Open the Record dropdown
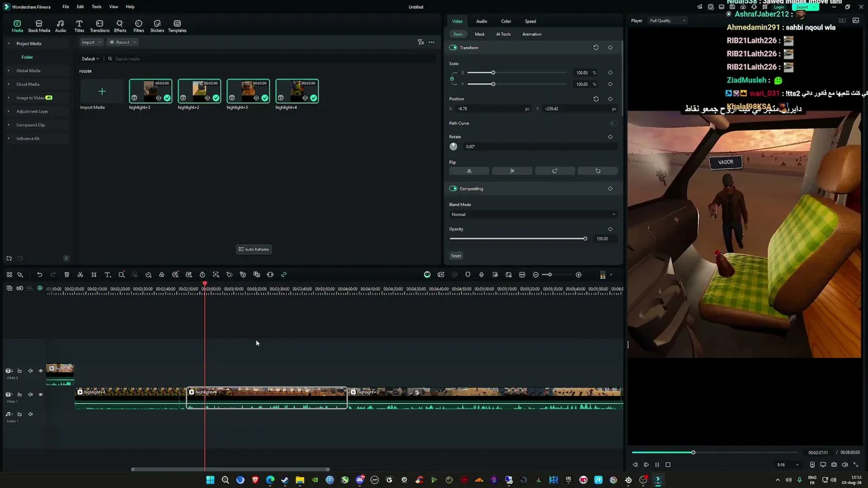This screenshot has width=868, height=488. pyautogui.click(x=122, y=42)
